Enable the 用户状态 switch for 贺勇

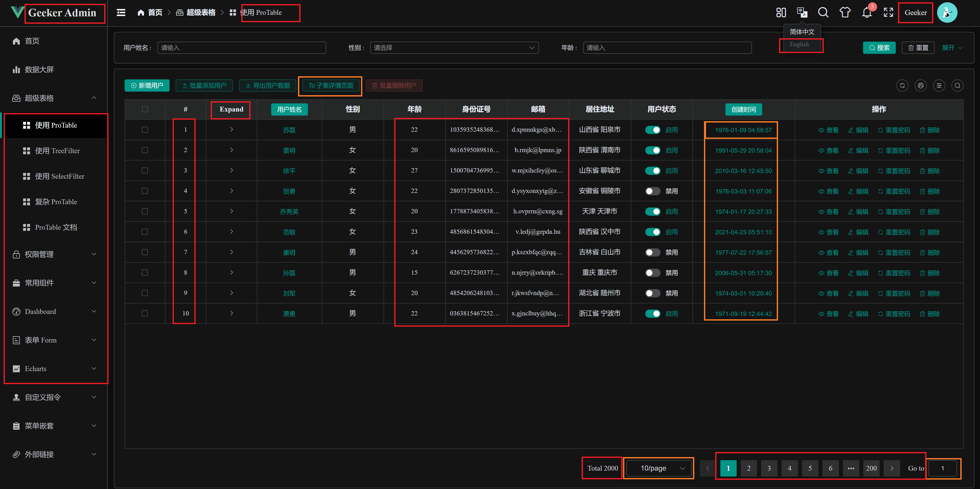(653, 191)
